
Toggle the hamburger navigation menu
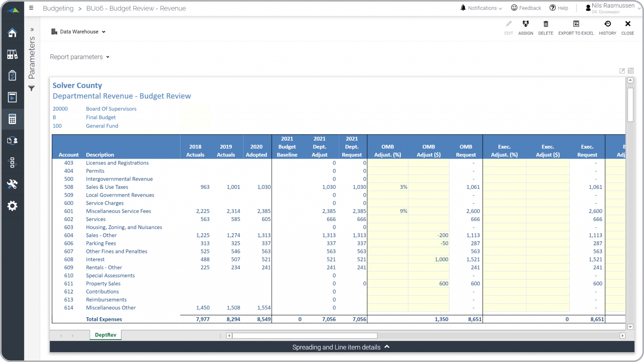(31, 8)
